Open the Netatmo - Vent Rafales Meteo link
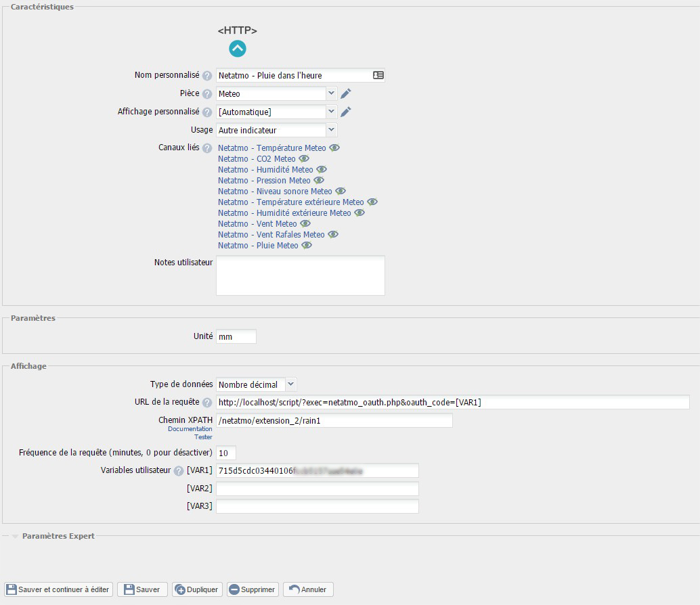The height and width of the screenshot is (605, 700). tap(271, 234)
